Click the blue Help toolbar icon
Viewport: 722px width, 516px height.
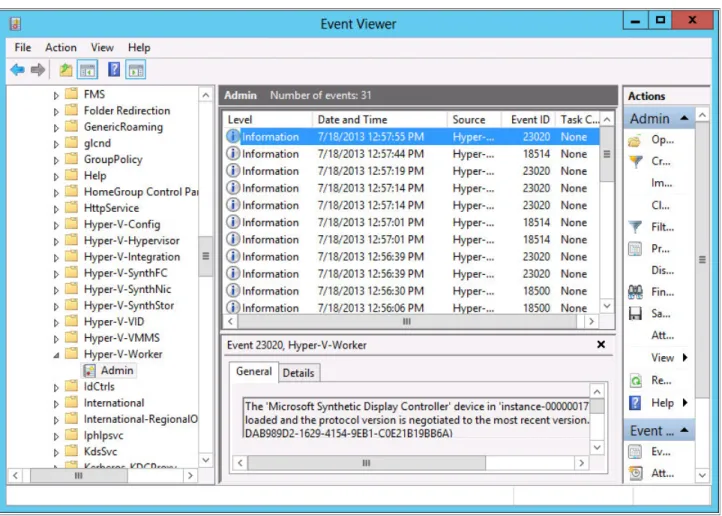point(114,70)
